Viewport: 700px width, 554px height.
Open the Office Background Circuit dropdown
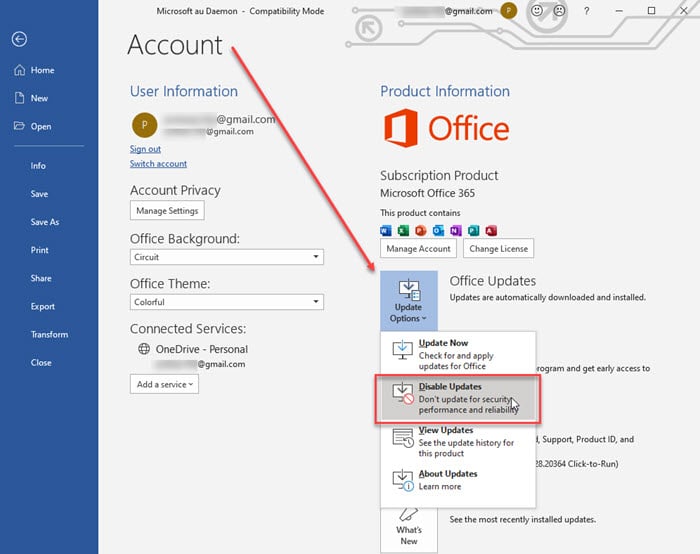pos(227,257)
